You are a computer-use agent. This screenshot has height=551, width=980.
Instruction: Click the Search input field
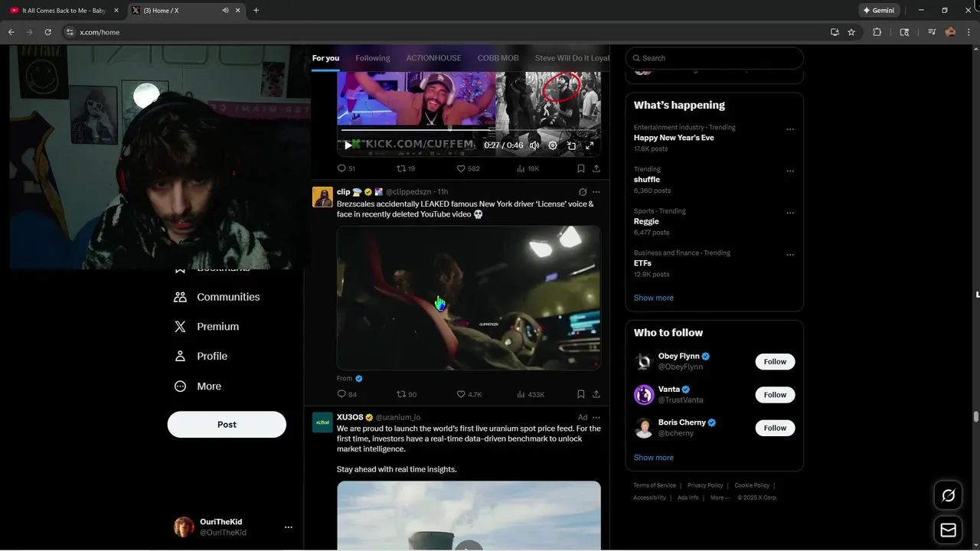(x=714, y=58)
